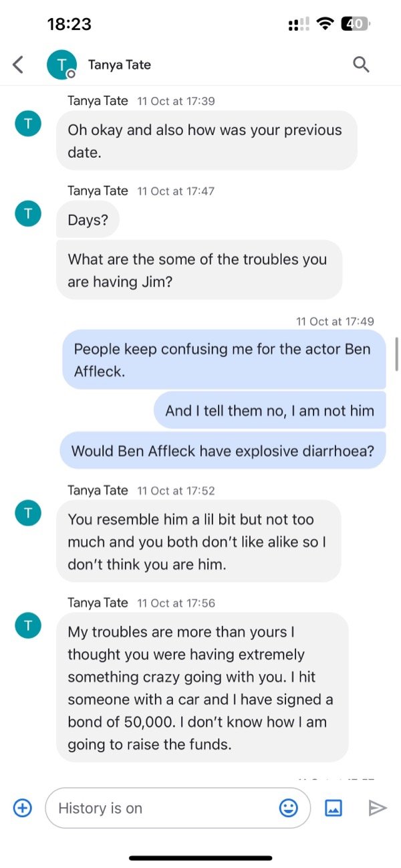The width and height of the screenshot is (401, 868).
Task: Open contact details via Tanya Tate name
Action: pyautogui.click(x=120, y=64)
